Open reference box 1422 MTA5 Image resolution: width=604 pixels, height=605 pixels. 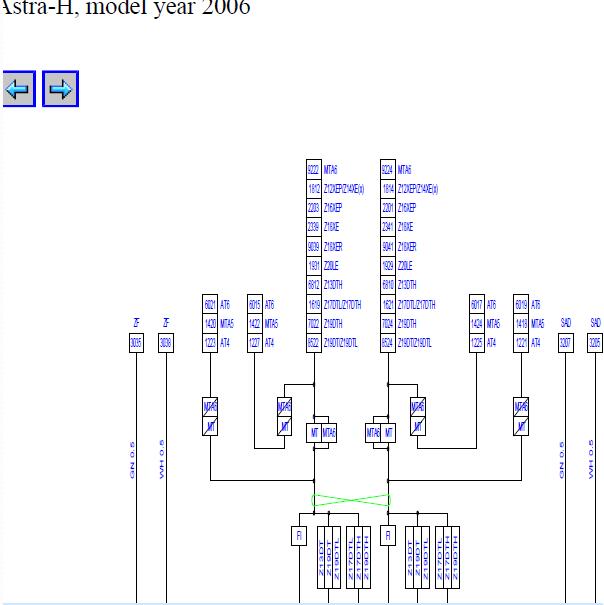coord(255,323)
